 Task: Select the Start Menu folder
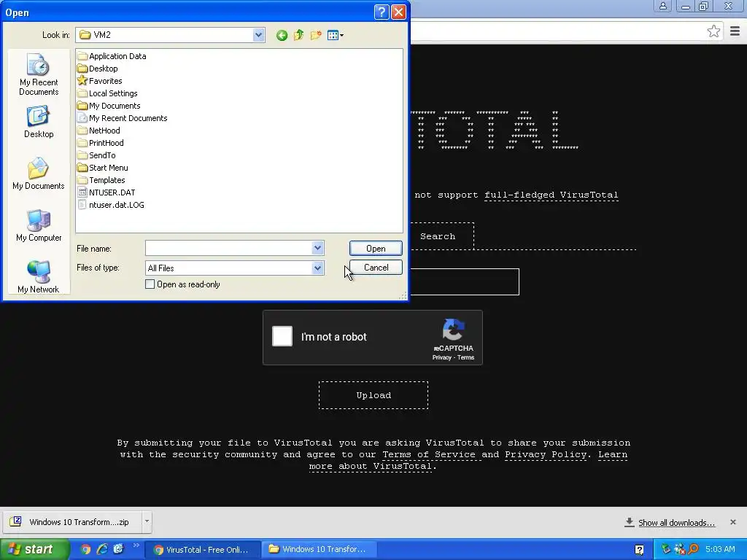click(x=103, y=168)
